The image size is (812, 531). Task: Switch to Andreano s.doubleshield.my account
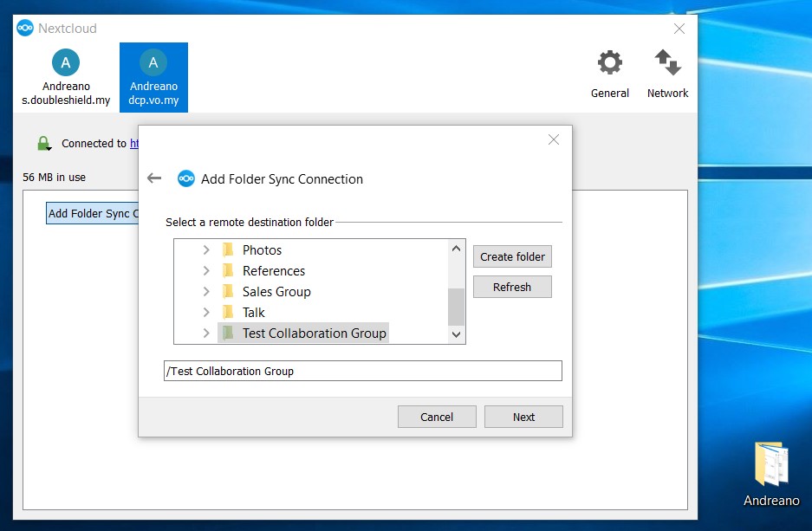66,77
